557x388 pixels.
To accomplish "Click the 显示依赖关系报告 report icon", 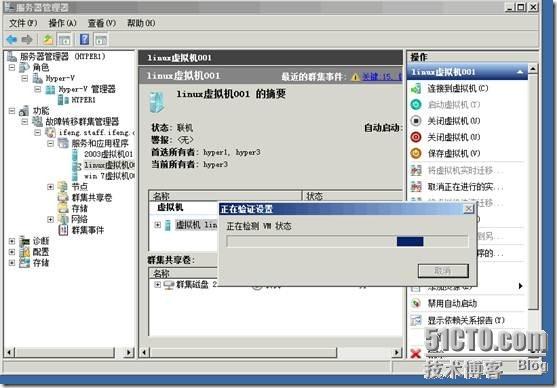I will click(416, 320).
